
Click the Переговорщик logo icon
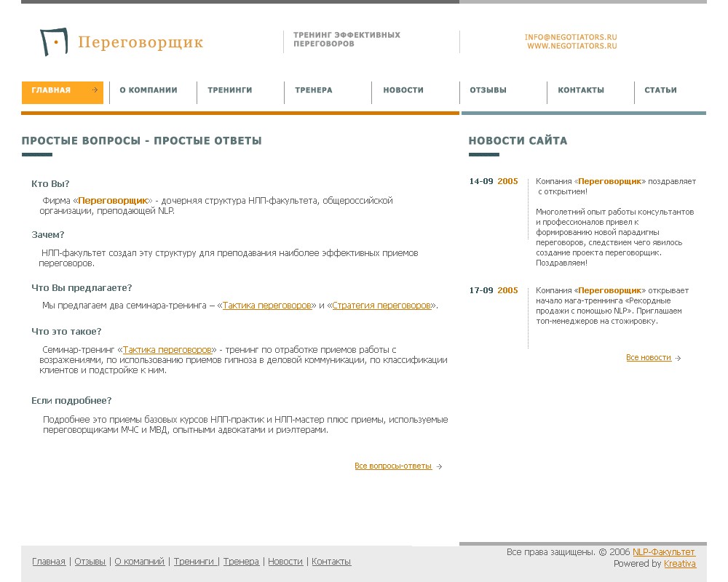[x=53, y=42]
